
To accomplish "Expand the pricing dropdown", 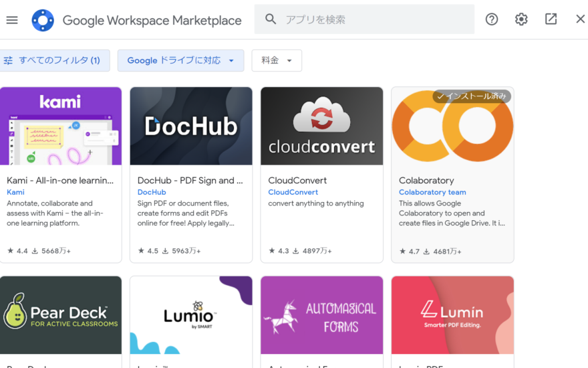I will [277, 60].
